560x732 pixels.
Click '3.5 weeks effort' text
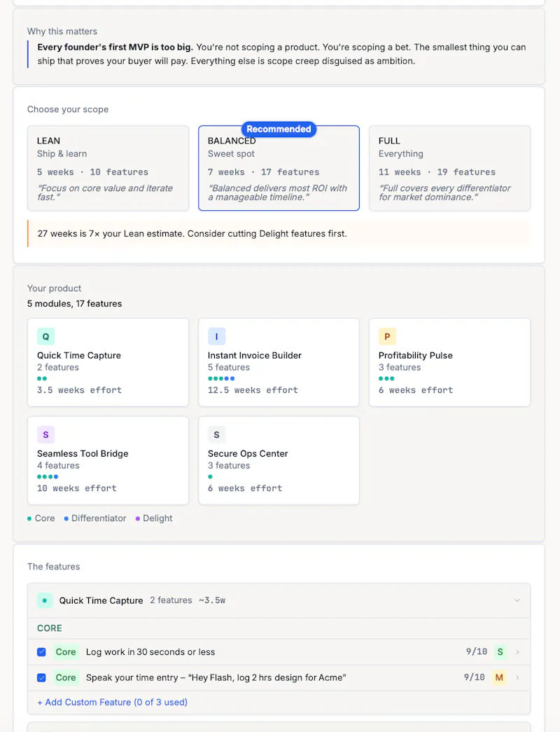(x=79, y=390)
